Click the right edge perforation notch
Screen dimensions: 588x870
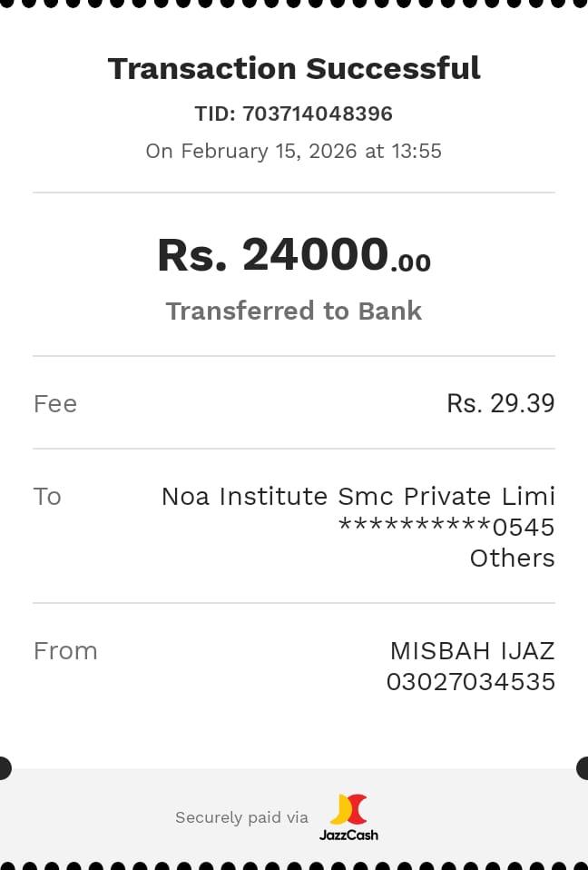583,768
